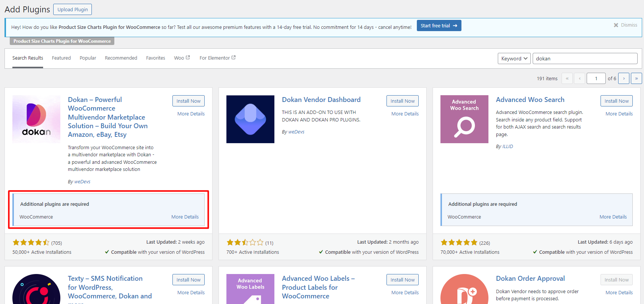Switch to the Featured tab
The height and width of the screenshot is (304, 644).
click(61, 58)
